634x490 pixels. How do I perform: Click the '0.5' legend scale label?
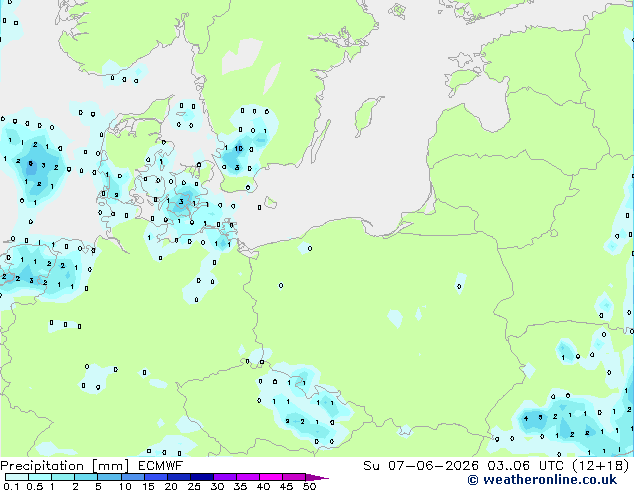point(34,486)
